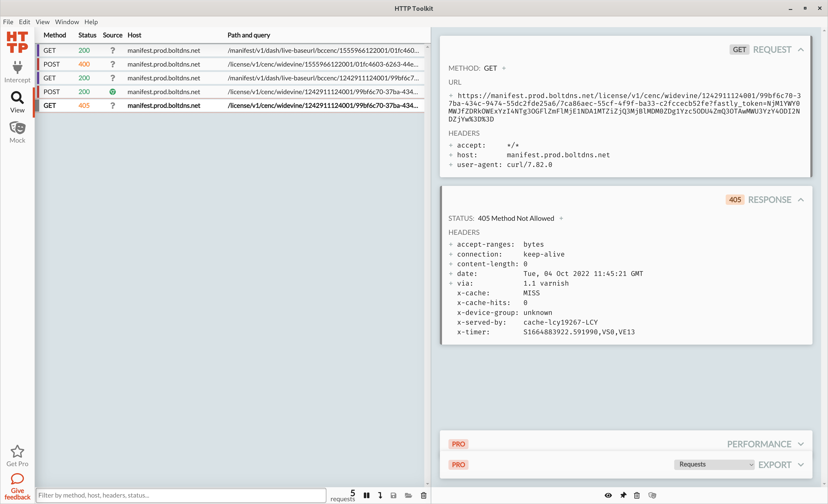Pause request interception
The width and height of the screenshot is (828, 504).
point(367,495)
